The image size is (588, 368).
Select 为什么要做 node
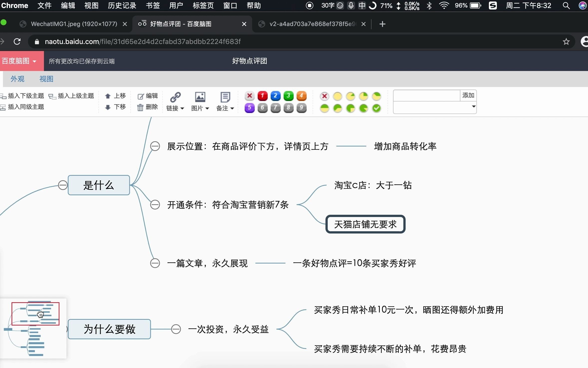point(109,329)
